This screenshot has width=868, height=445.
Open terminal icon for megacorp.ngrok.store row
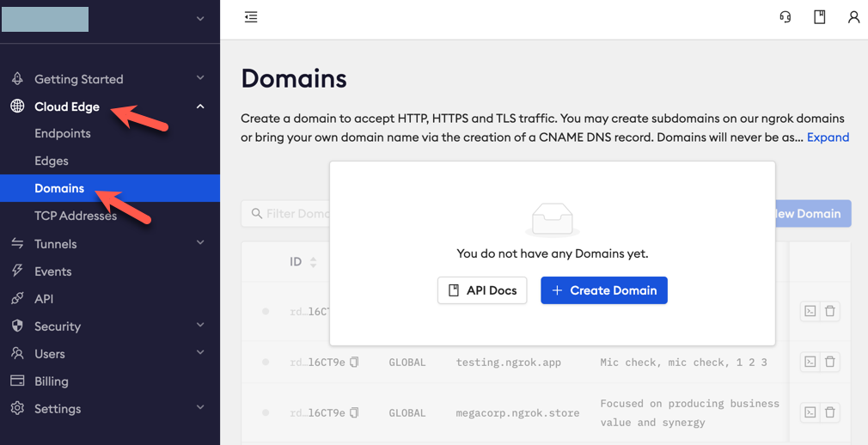tap(810, 412)
